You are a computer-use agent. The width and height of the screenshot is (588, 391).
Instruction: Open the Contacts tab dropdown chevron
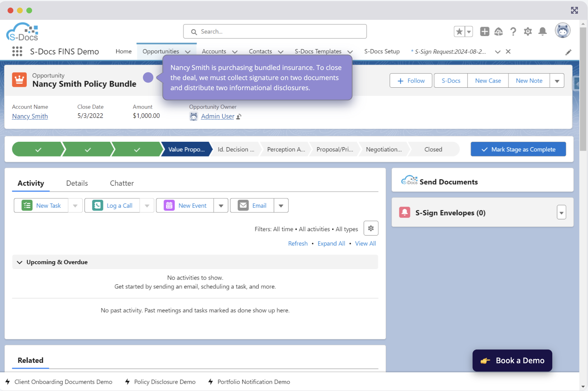click(281, 52)
